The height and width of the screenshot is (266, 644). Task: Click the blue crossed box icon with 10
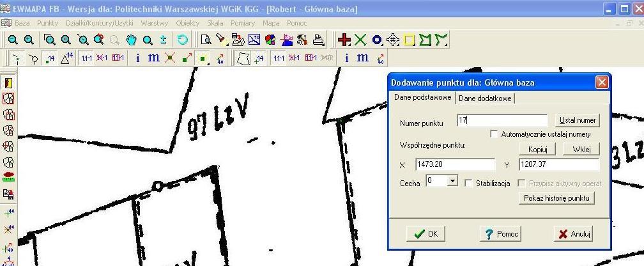(254, 40)
